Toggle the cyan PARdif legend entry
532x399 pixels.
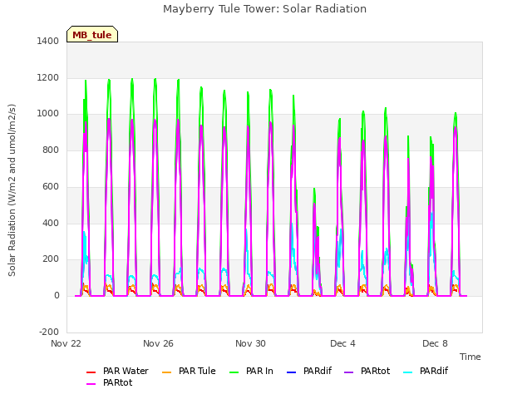(426, 372)
